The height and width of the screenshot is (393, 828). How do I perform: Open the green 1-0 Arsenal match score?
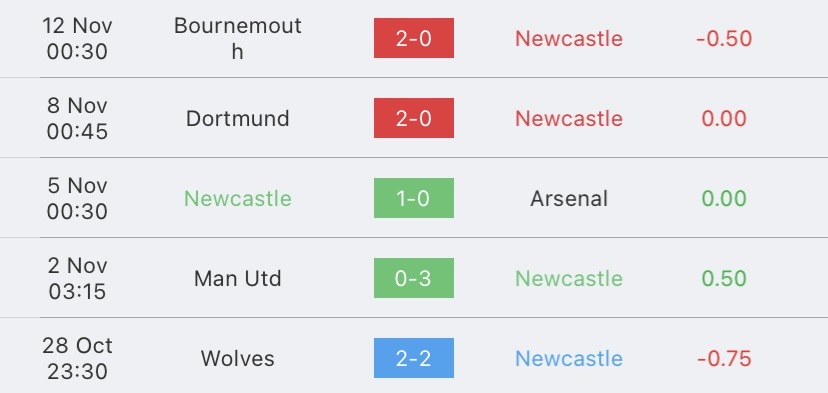413,198
